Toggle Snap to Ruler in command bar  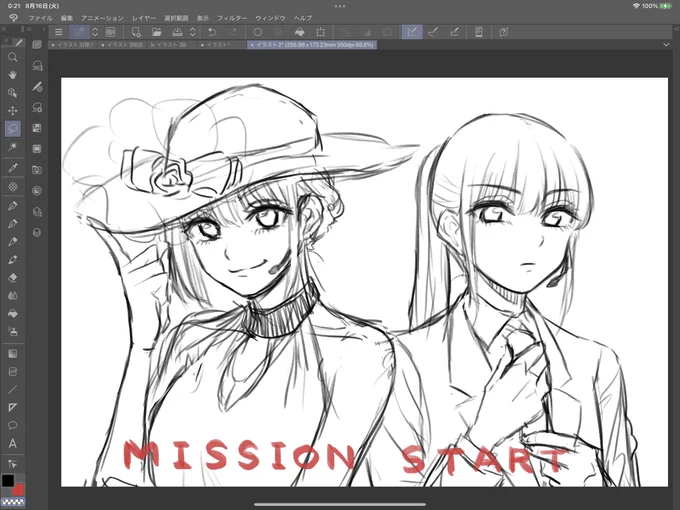pyautogui.click(x=412, y=32)
